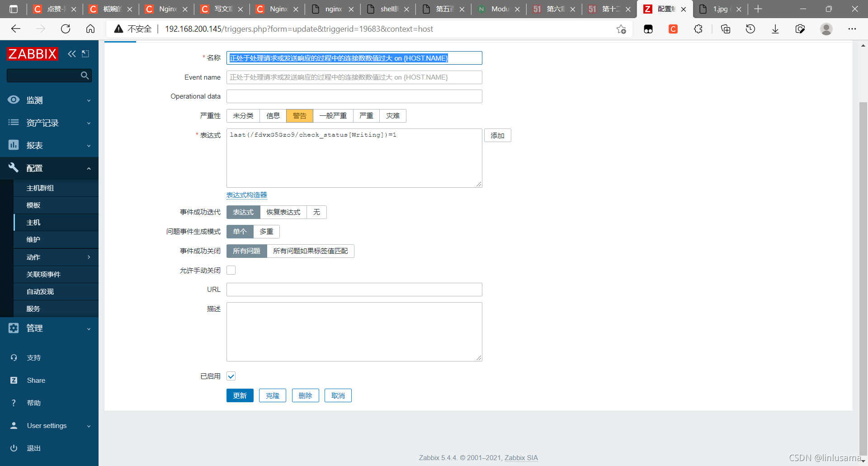Screen dimensions: 868x466
Task: Open the Share item with Z icon
Action: click(x=14, y=380)
